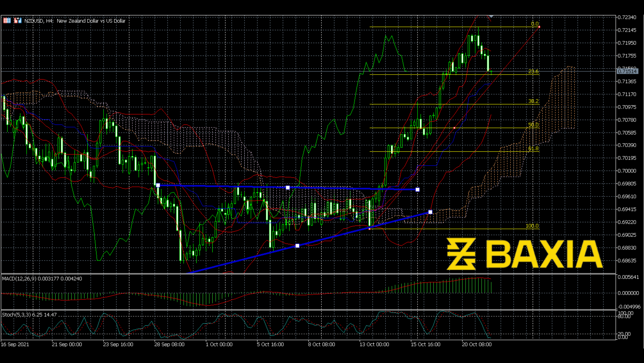Select the 61.8 Fibonacci level label

pos(533,148)
